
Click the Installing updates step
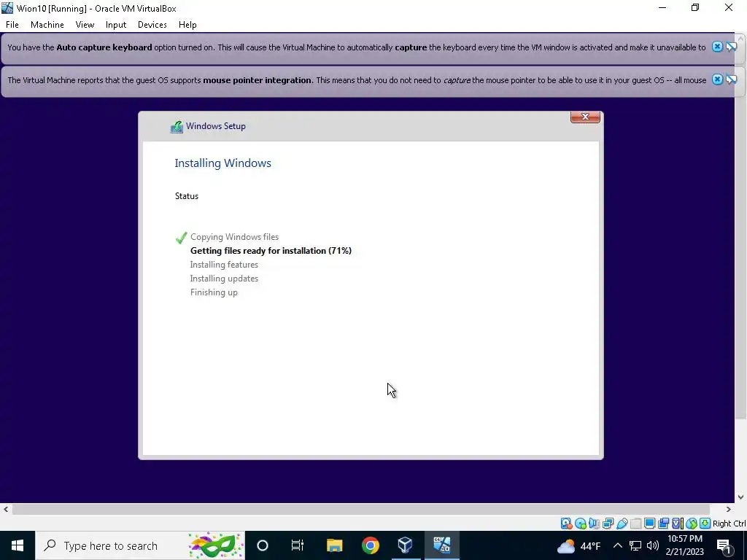tap(224, 278)
